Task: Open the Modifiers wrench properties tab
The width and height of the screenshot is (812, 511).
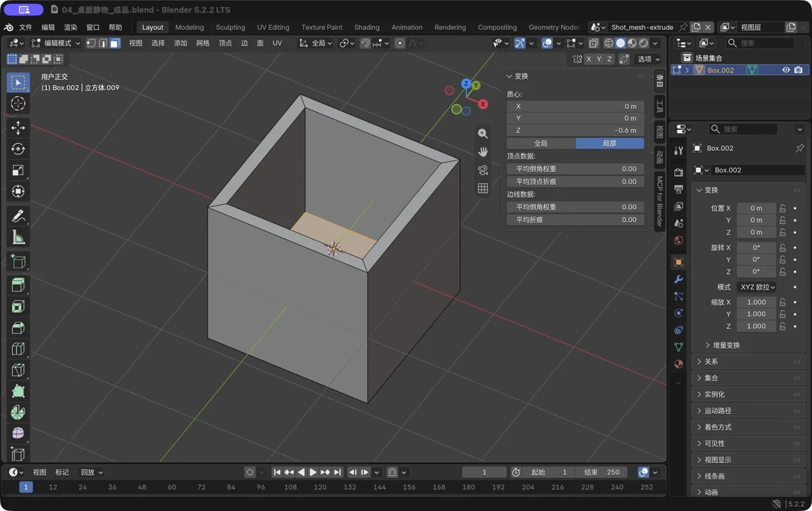Action: tap(679, 280)
